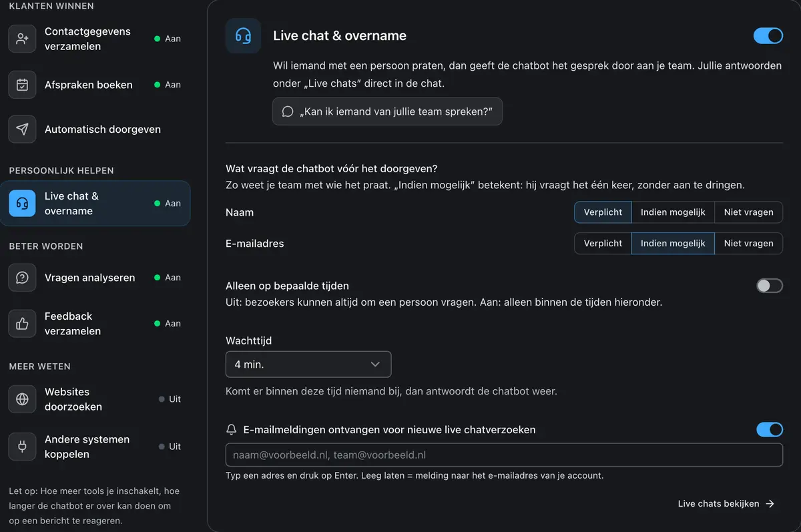Set Naam to Niet vragen
801x532 pixels.
click(749, 212)
